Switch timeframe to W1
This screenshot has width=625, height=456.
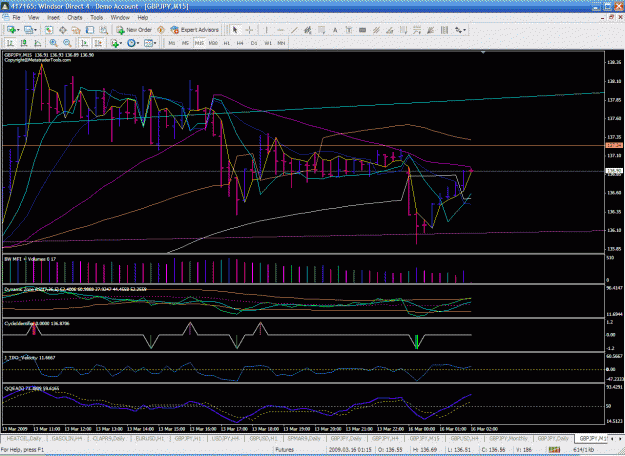pos(268,43)
